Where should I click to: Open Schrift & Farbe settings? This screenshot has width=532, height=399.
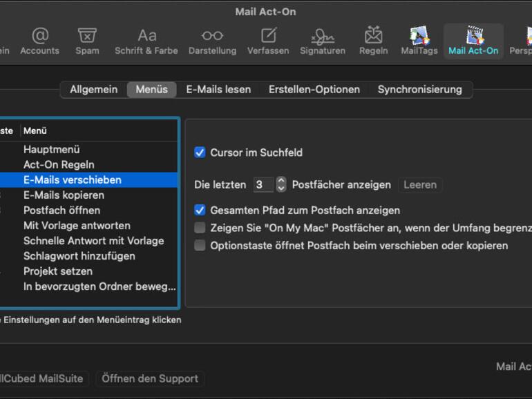[146, 41]
